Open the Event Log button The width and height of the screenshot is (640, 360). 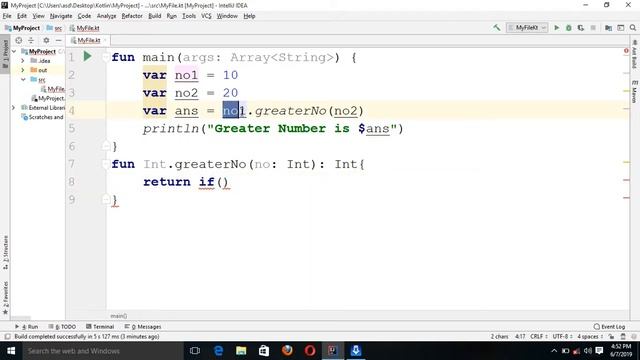(x=609, y=327)
